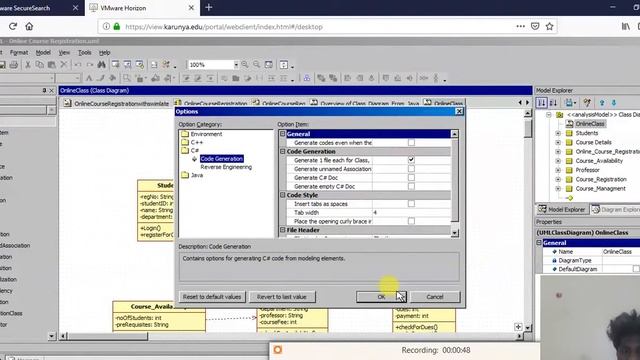This screenshot has width=640, height=360.
Task: Reload the browser page
Action: tap(13, 27)
